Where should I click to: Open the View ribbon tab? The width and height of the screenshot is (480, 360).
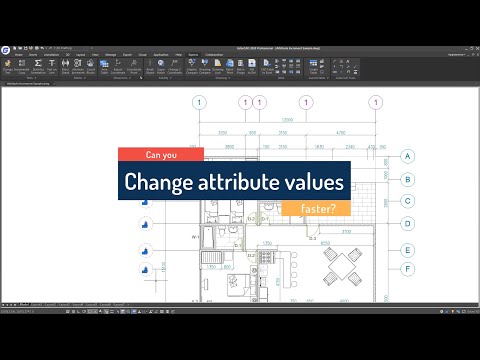95,55
